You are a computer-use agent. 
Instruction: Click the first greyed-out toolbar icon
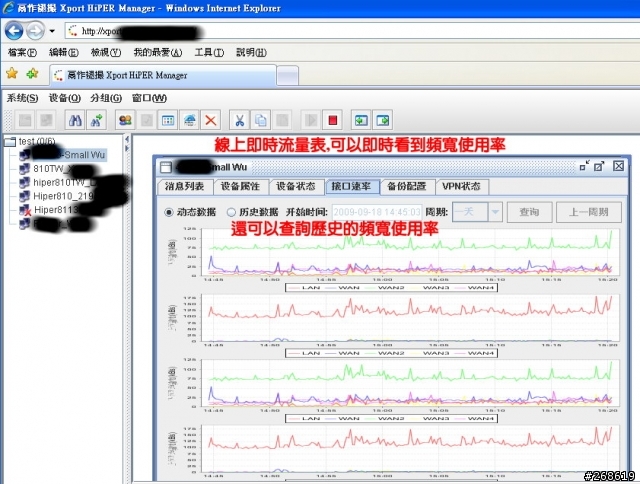tap(25, 120)
